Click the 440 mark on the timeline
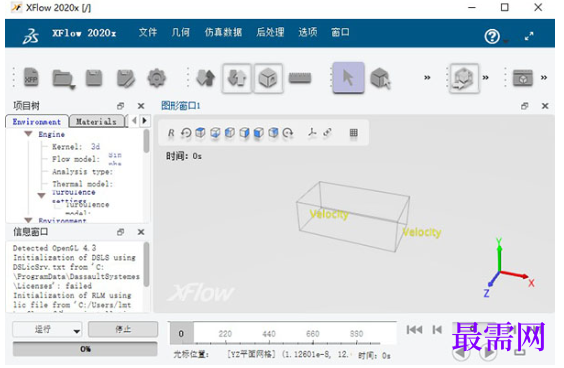Screen dimensions: 564x368 (269, 334)
